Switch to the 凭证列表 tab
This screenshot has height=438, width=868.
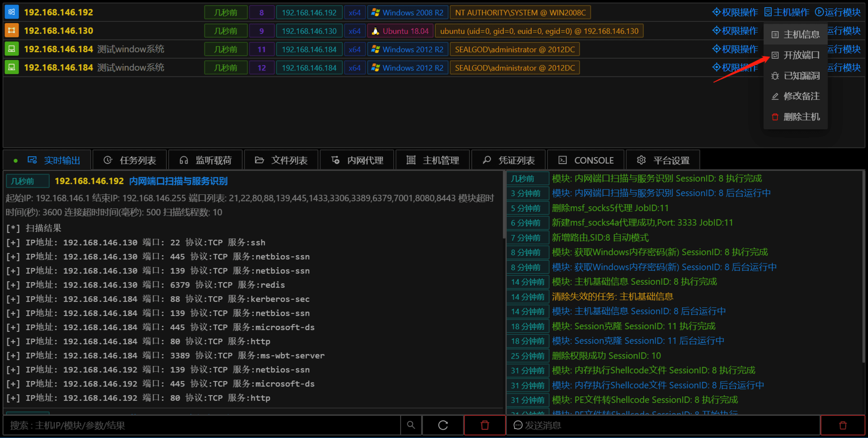[509, 160]
